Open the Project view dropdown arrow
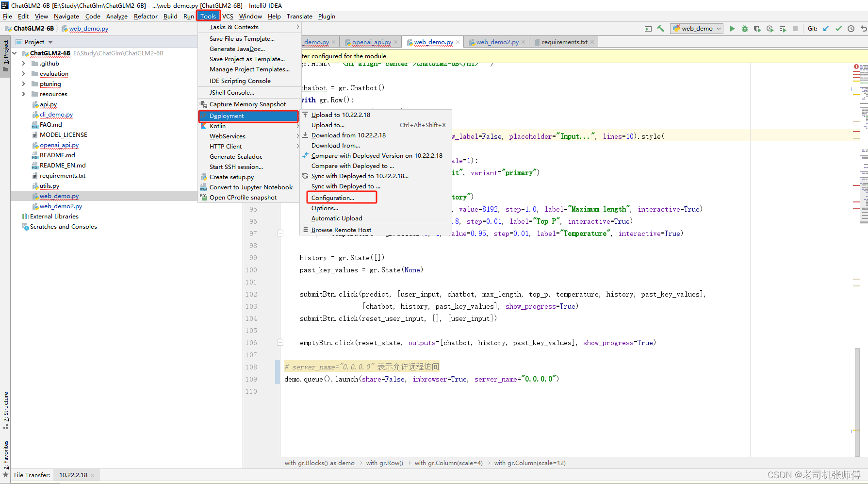Image resolution: width=868 pixels, height=484 pixels. point(50,42)
